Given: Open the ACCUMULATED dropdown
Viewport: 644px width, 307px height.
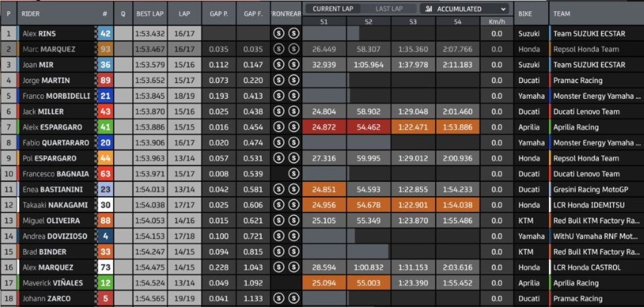Looking at the screenshot, I should pos(464,8).
